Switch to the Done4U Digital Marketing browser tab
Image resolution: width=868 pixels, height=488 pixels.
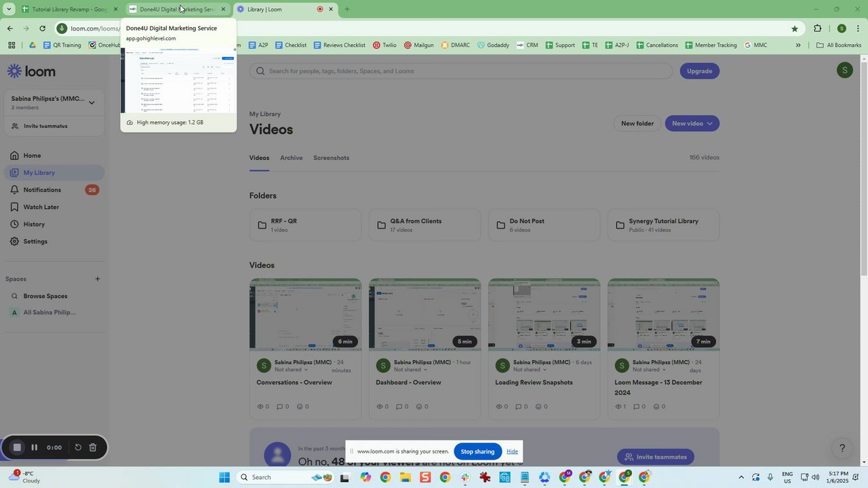(x=177, y=9)
